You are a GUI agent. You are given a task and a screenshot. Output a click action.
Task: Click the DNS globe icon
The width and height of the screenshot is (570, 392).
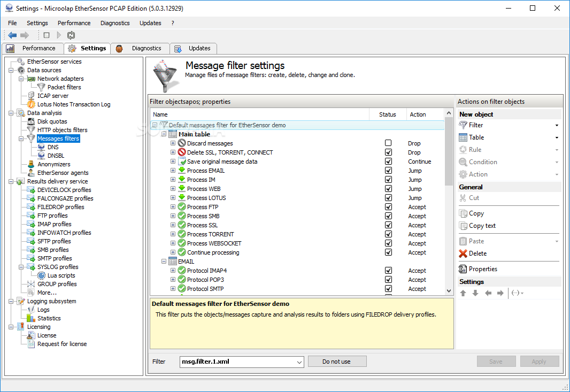42,147
